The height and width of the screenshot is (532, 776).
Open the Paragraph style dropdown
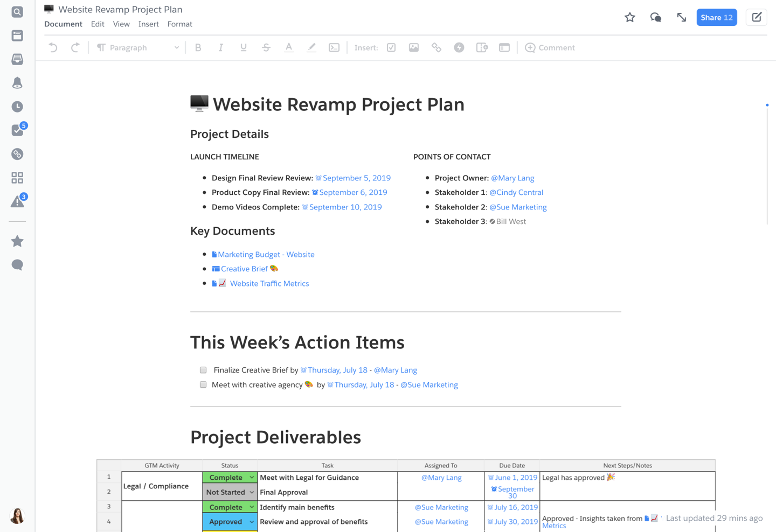138,47
